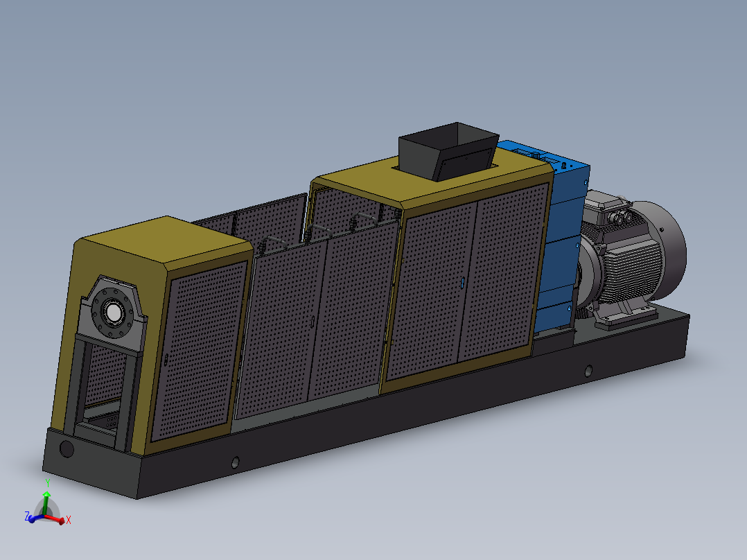747x560 pixels.
Task: Select the right perforated door of the middle section
Action: click(353, 312)
